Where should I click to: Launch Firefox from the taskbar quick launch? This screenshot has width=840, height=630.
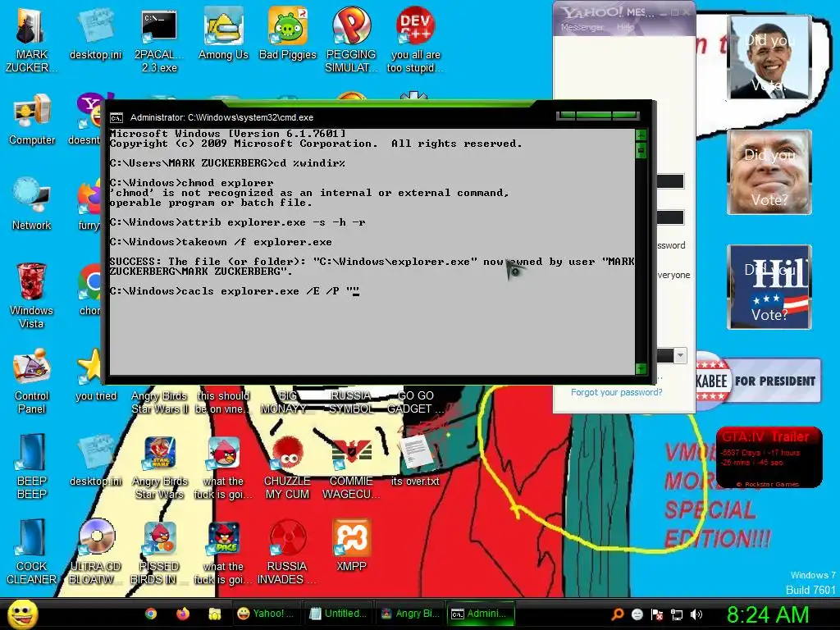tap(183, 614)
